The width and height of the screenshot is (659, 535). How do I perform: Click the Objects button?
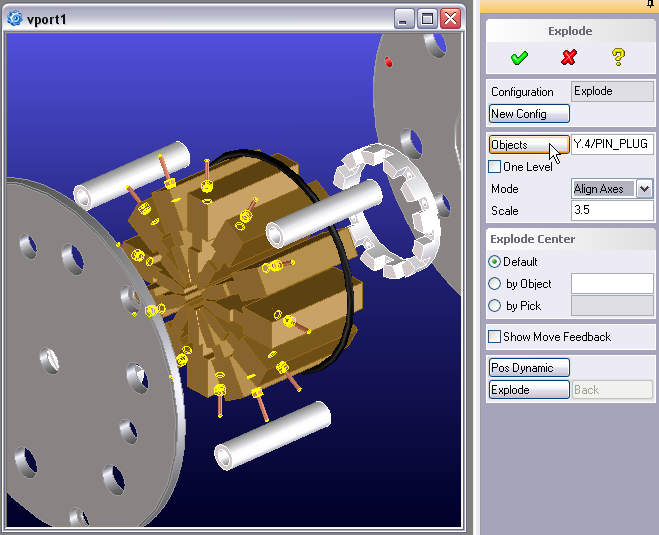(x=529, y=144)
